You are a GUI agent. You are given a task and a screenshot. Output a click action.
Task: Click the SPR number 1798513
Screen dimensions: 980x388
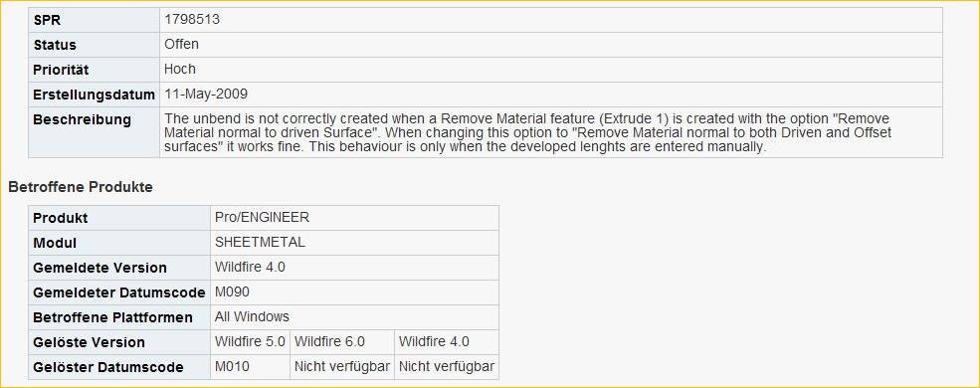[192, 19]
